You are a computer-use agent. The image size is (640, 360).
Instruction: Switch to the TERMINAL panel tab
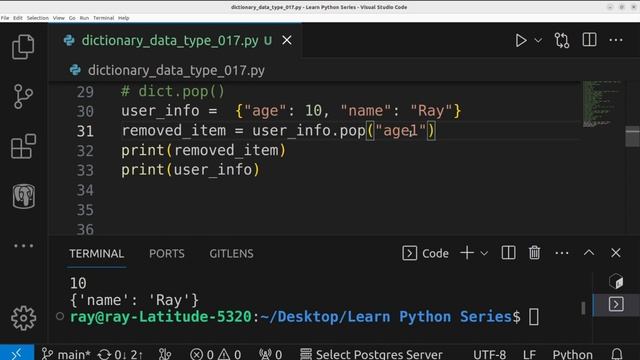click(x=96, y=253)
